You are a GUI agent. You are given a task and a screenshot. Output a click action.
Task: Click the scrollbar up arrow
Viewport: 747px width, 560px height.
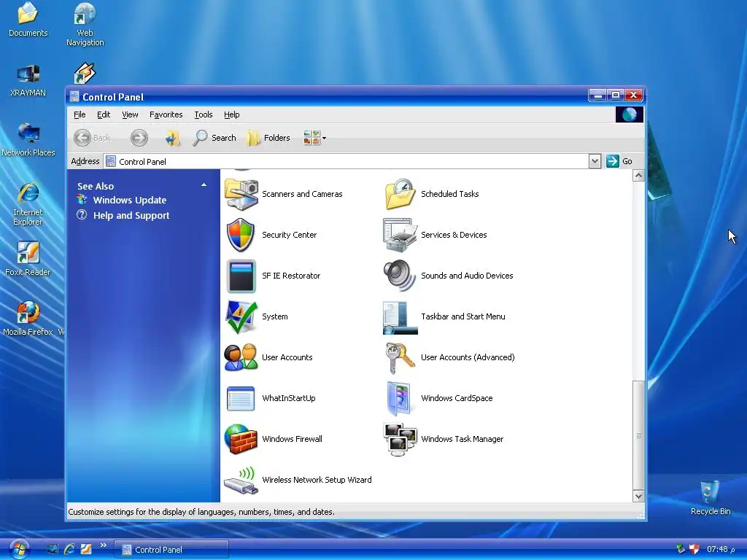click(638, 176)
